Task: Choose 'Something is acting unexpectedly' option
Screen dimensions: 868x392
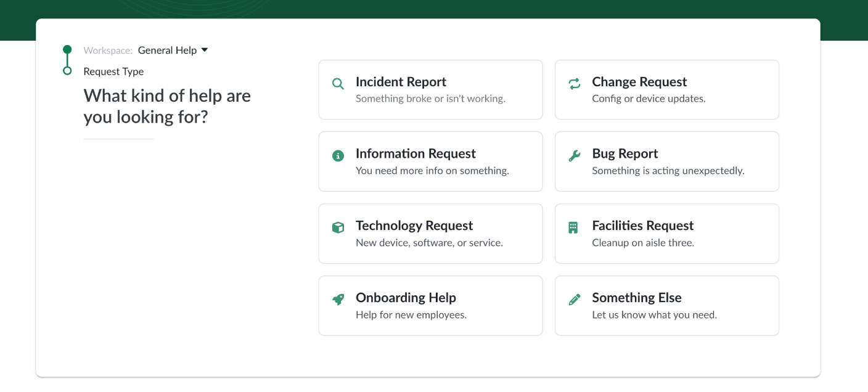Action: (668, 171)
